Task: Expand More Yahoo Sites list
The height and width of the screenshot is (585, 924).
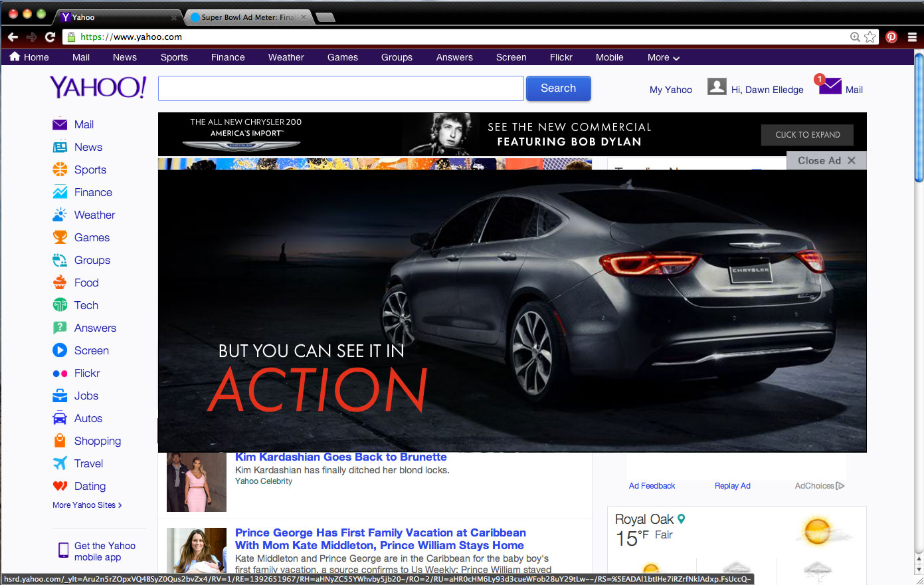Action: (x=87, y=505)
